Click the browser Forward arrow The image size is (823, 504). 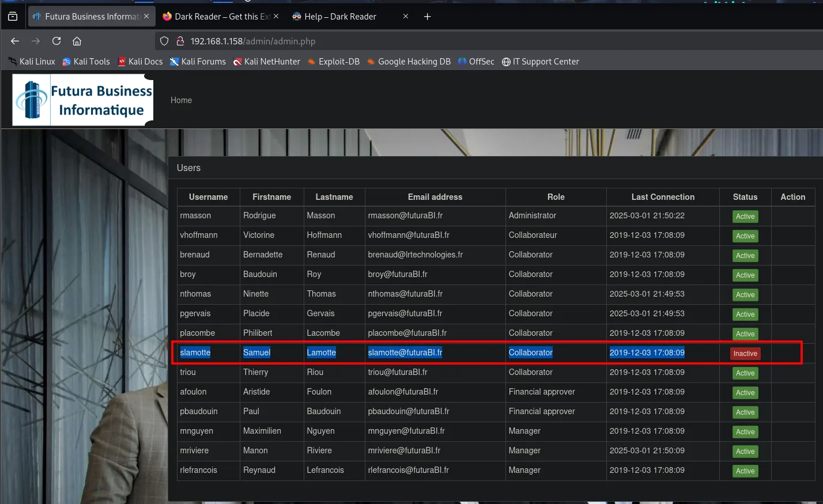[36, 41]
